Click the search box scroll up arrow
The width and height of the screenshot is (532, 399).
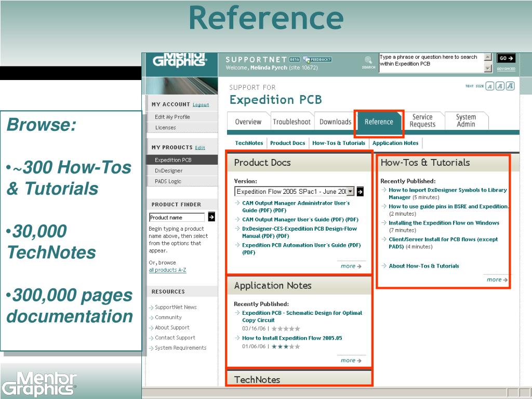(x=488, y=57)
